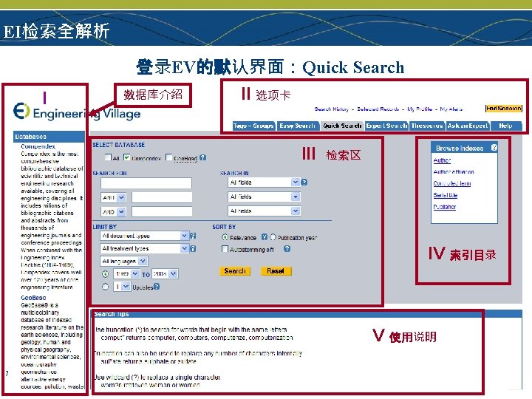
Task: Click the Compendex heading in Databases panel
Action: click(38, 146)
